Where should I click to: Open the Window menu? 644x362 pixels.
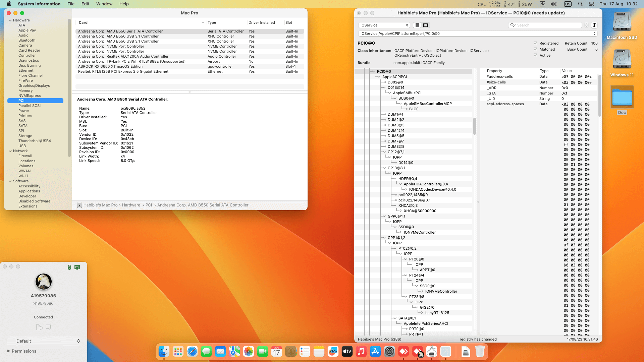click(104, 4)
